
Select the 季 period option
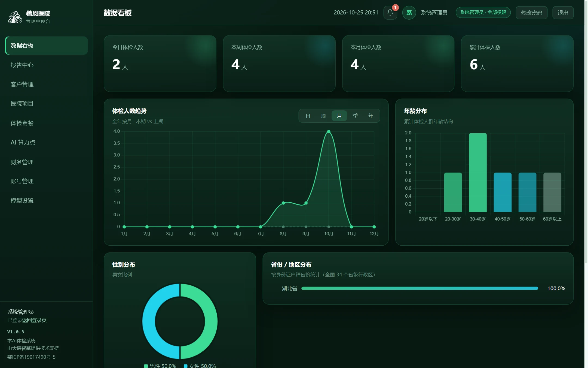pos(355,116)
